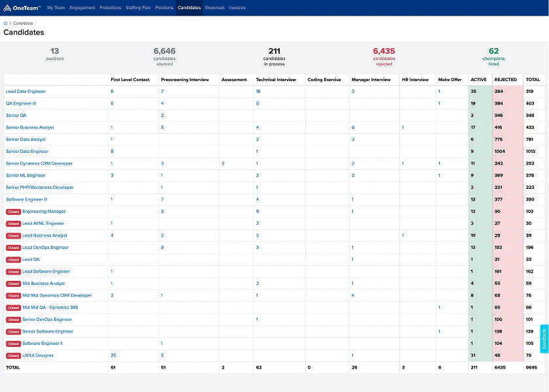Viewport: 549px width, 392px height.
Task: Open the My Team menu
Action: click(56, 8)
